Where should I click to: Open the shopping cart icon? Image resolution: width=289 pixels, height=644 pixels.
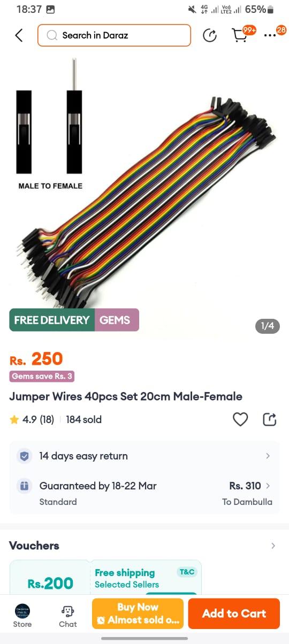click(x=240, y=35)
